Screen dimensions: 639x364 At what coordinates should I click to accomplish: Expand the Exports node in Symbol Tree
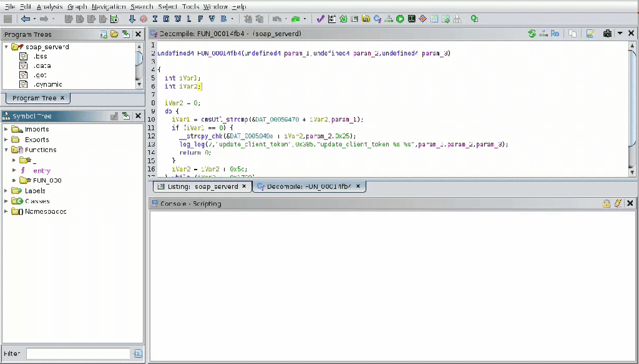coord(6,140)
